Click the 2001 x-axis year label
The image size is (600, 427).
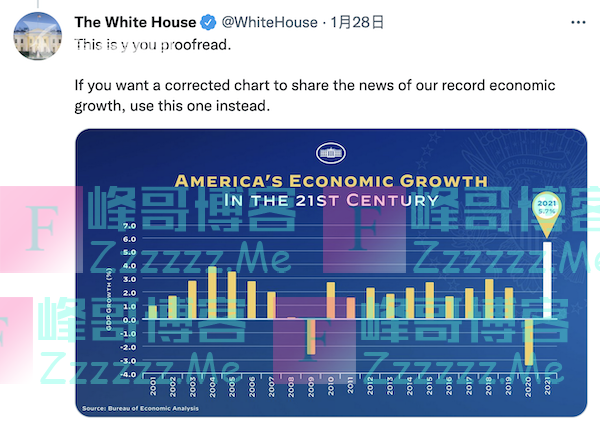(152, 385)
